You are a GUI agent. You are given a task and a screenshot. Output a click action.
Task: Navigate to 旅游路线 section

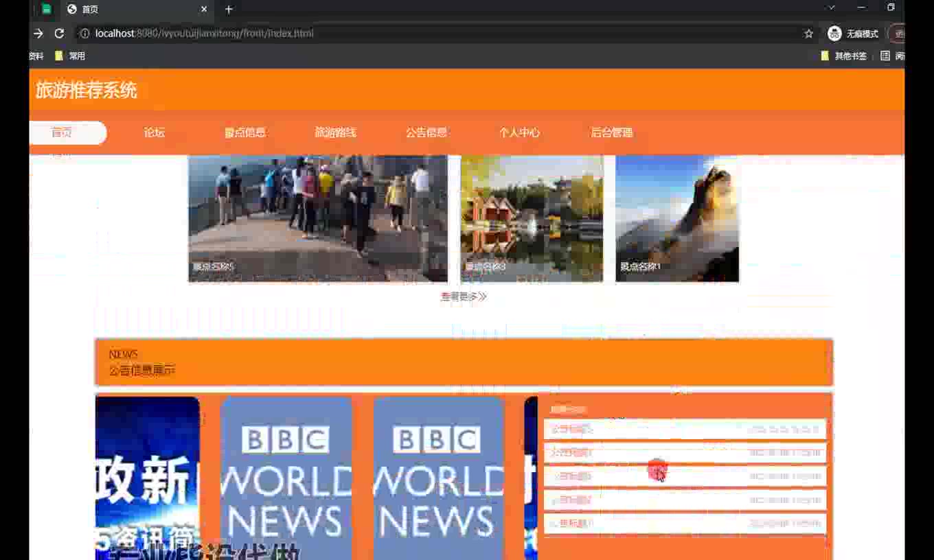336,132
